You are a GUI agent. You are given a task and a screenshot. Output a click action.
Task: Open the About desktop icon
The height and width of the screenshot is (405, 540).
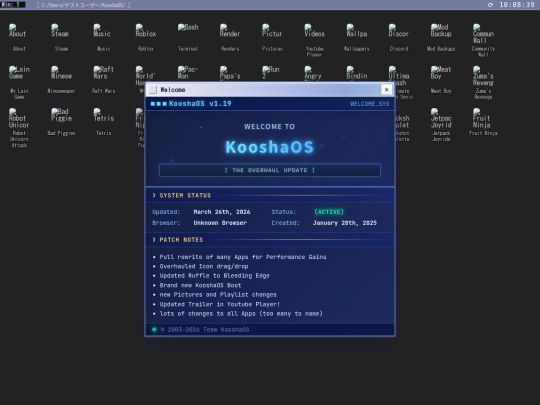click(x=19, y=38)
